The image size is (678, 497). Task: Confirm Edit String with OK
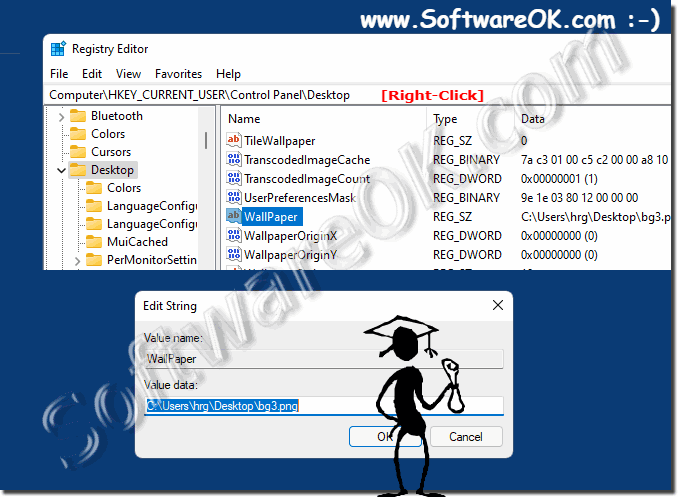pyautogui.click(x=385, y=436)
